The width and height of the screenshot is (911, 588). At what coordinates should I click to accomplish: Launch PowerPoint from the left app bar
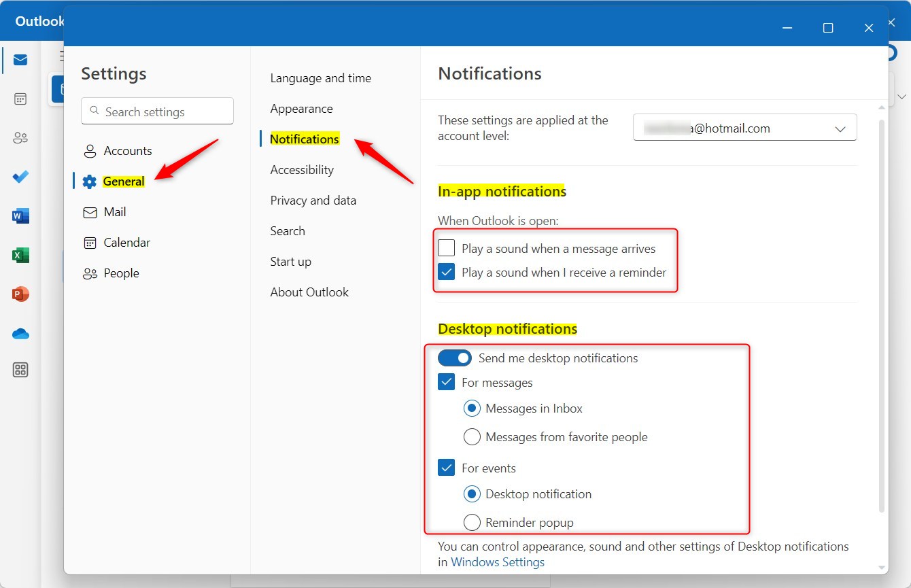[x=20, y=294]
